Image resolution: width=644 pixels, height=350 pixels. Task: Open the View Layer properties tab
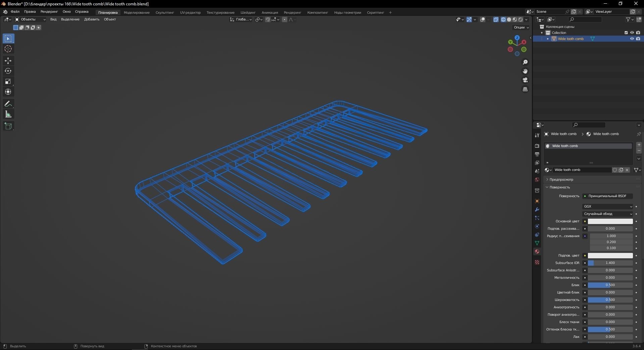pos(537,163)
